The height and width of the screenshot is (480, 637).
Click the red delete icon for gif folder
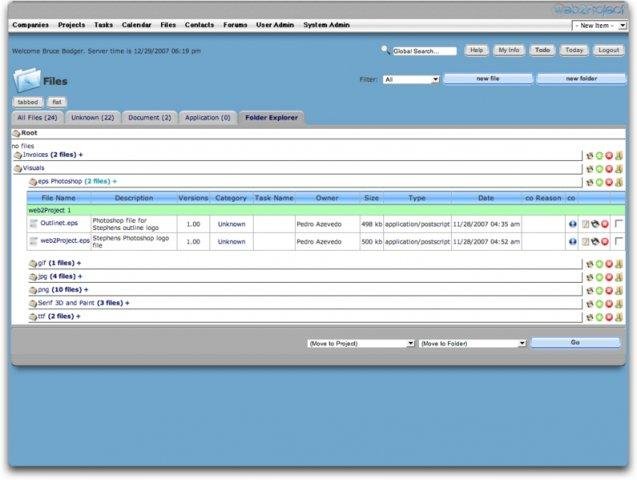pos(608,264)
